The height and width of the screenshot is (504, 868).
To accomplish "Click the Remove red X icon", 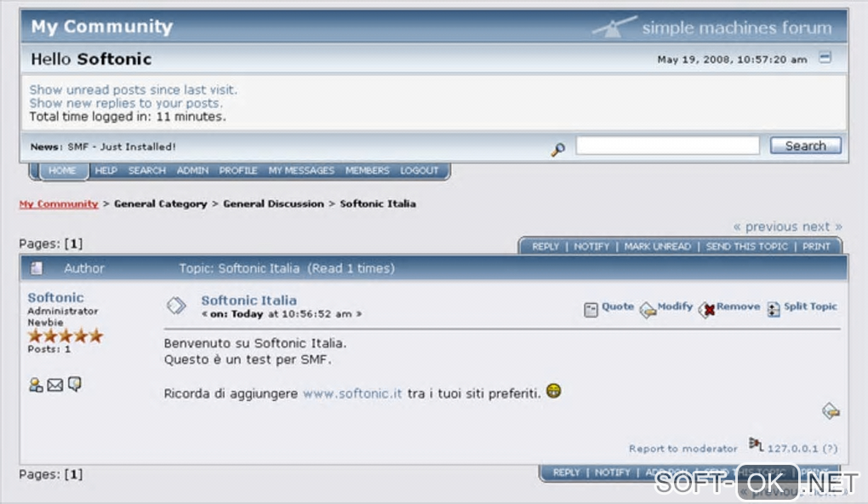I will click(707, 310).
